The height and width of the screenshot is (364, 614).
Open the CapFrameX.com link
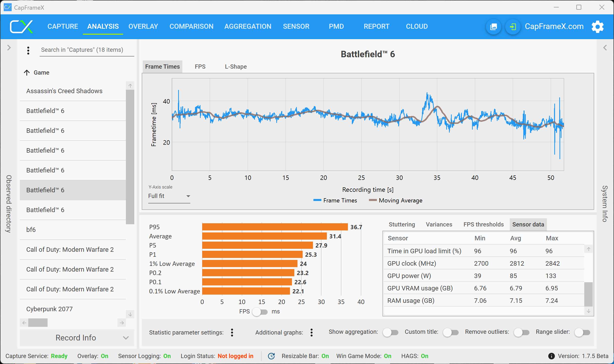[554, 27]
